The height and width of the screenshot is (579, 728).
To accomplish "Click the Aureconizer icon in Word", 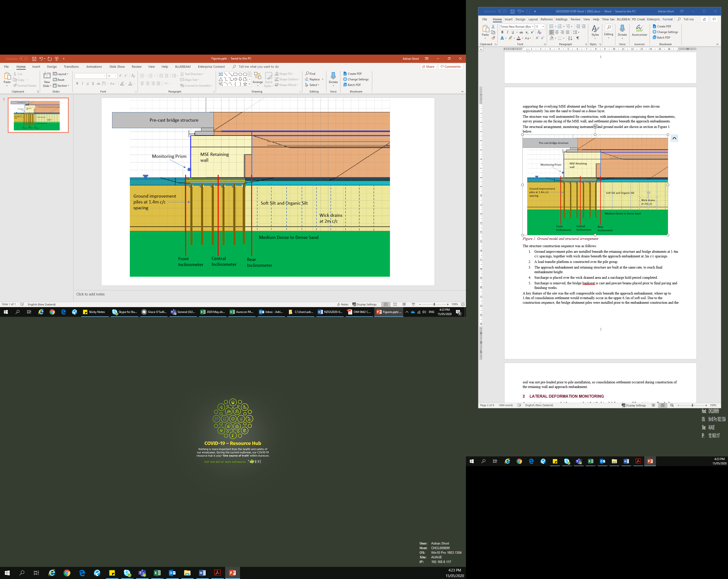I will tap(639, 29).
